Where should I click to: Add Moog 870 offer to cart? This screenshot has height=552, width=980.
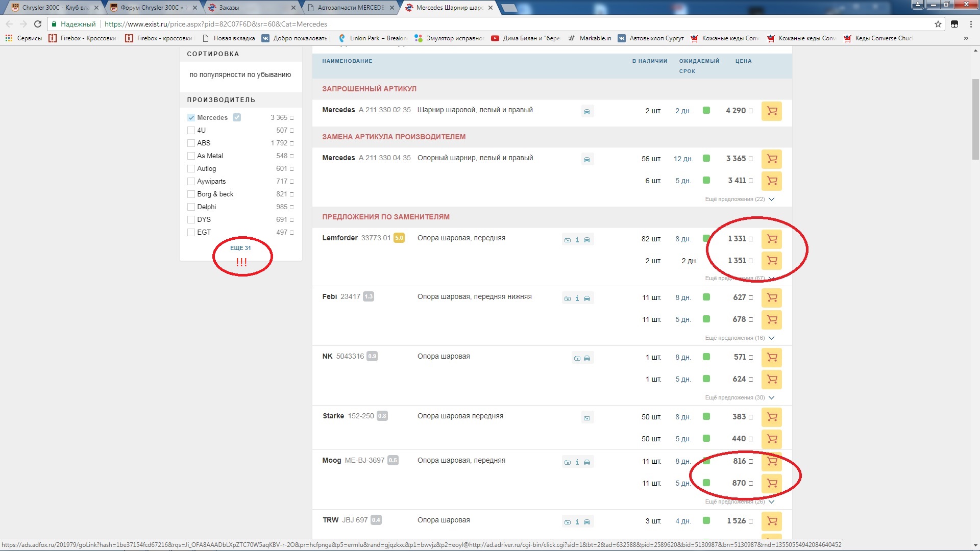771,483
